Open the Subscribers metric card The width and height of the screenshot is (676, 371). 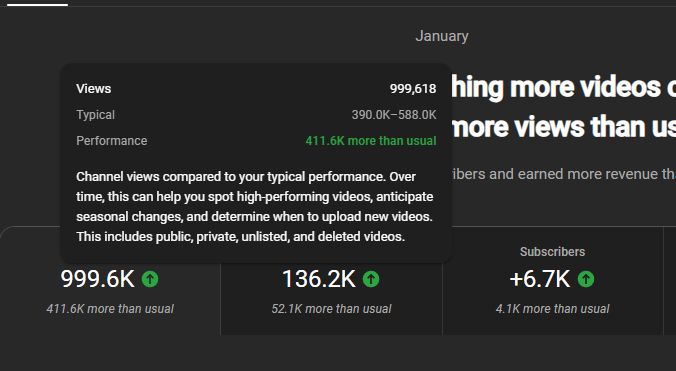[553, 281]
